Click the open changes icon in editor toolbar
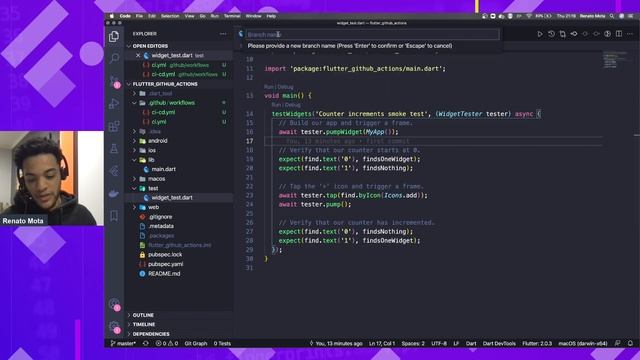The image size is (640, 360). click(x=574, y=34)
